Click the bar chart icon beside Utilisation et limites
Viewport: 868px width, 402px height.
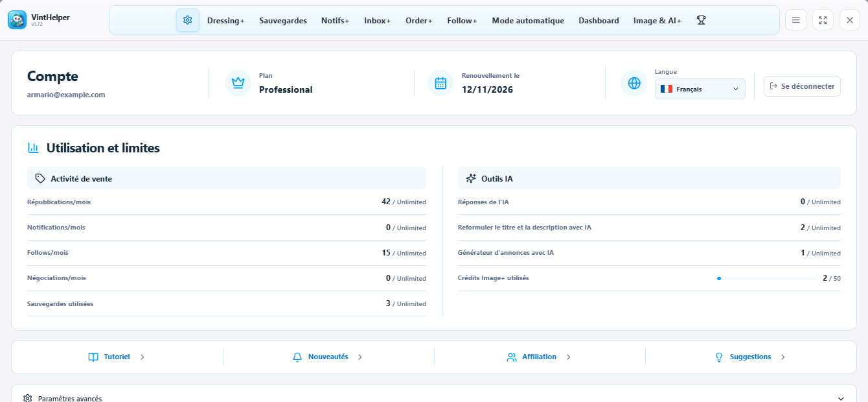pyautogui.click(x=33, y=148)
